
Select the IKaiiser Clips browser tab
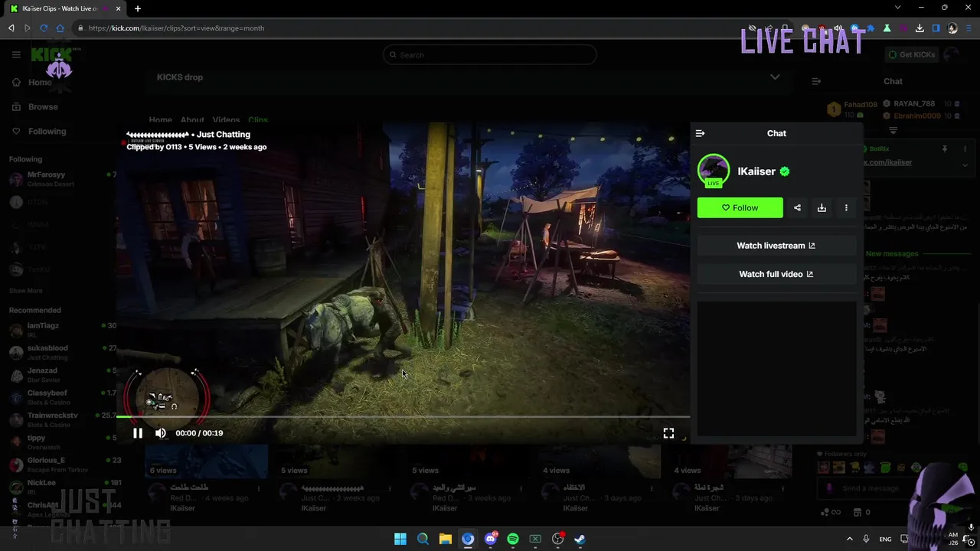point(65,8)
